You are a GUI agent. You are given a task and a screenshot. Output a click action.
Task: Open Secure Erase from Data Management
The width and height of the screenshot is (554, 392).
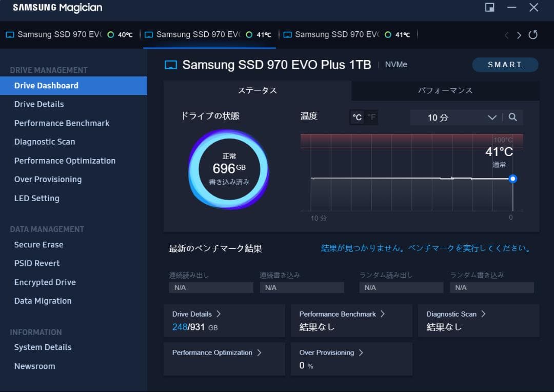tap(38, 245)
